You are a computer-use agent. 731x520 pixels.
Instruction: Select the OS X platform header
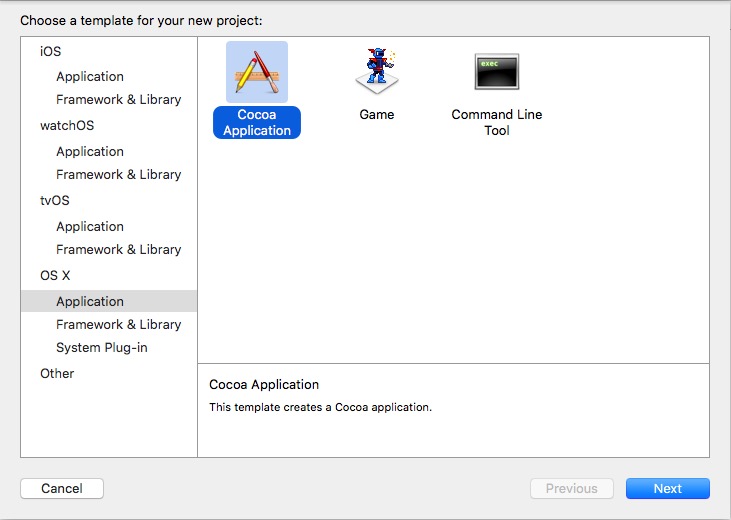tap(55, 276)
